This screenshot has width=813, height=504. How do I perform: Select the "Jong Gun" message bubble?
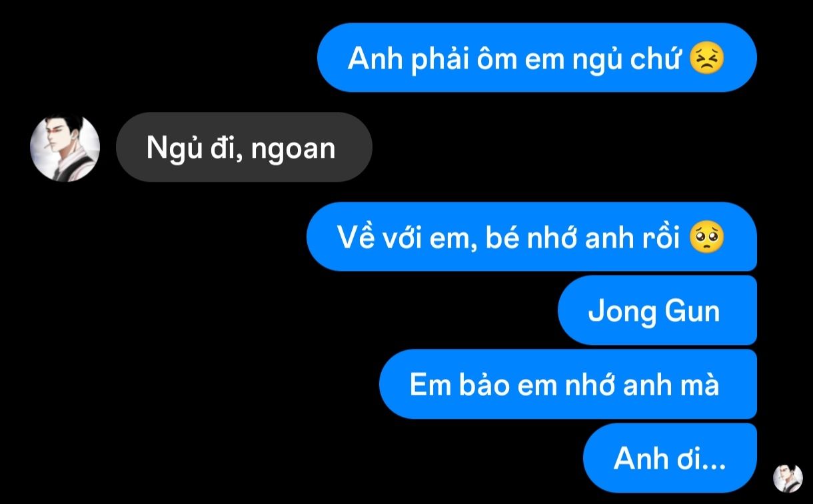657,311
